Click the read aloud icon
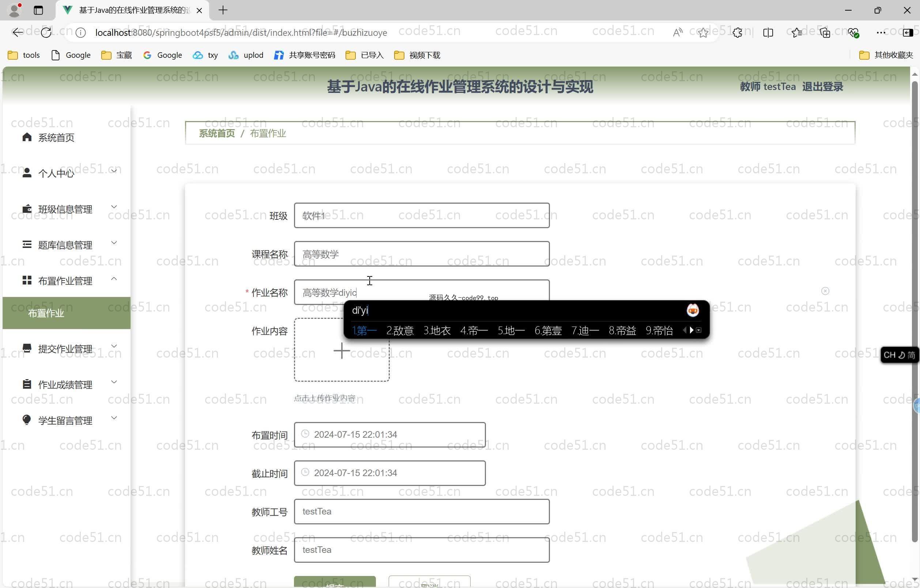Viewport: 920px width, 588px height. pyautogui.click(x=678, y=33)
